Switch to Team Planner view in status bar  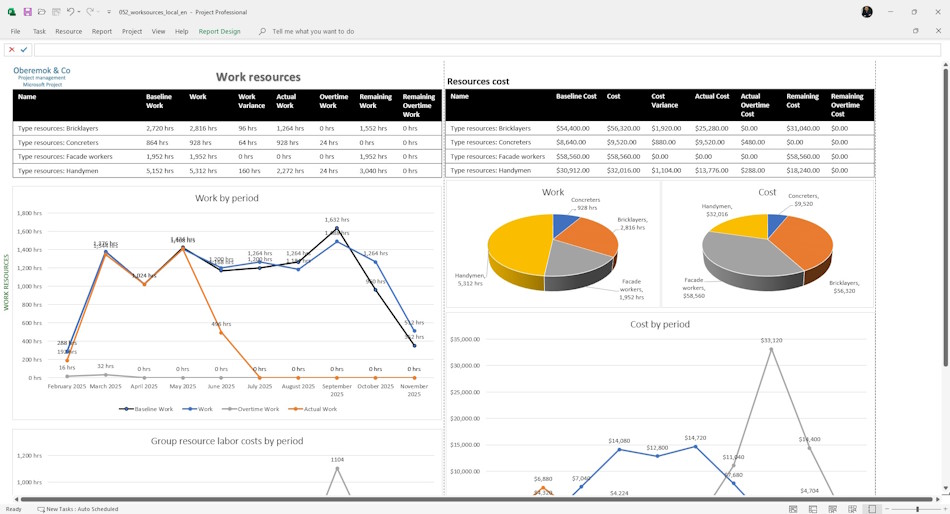tap(832, 509)
